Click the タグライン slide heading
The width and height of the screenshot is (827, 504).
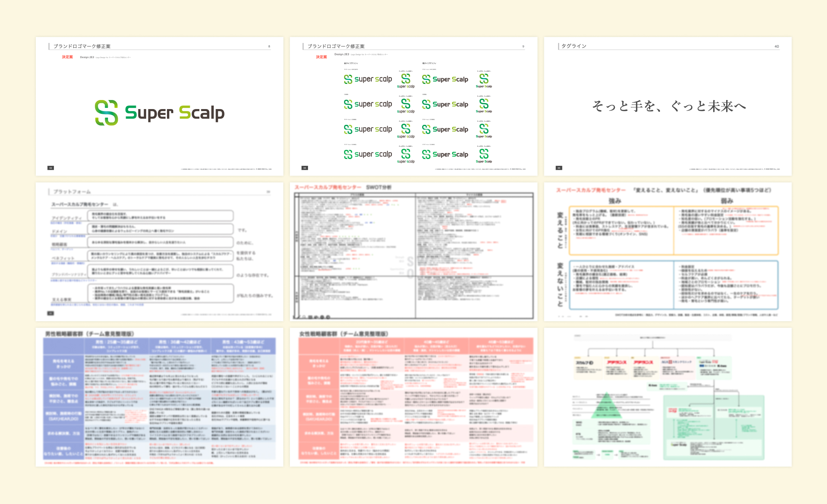click(x=574, y=46)
